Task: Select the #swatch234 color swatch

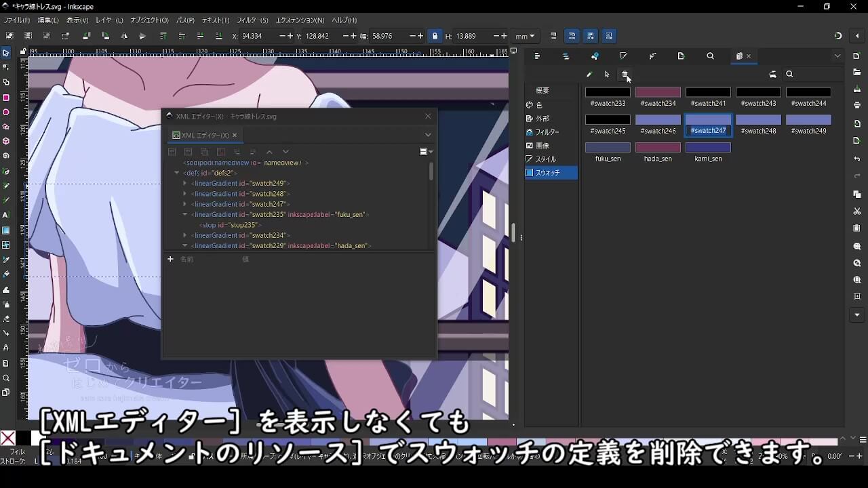Action: tap(658, 97)
